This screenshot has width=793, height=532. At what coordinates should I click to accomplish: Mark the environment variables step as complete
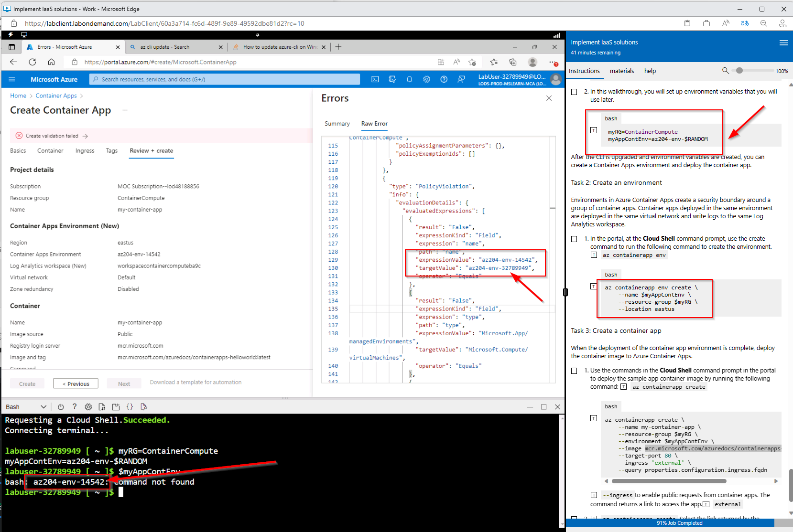click(574, 92)
